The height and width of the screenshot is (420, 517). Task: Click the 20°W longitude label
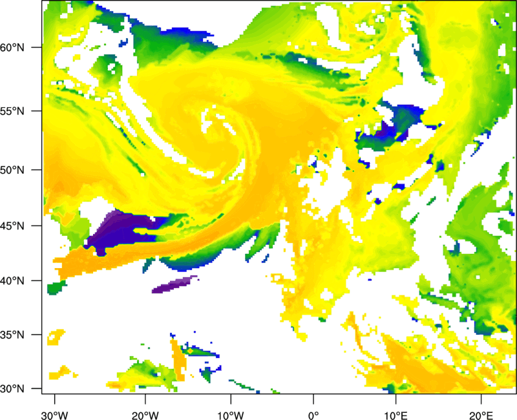(x=145, y=415)
